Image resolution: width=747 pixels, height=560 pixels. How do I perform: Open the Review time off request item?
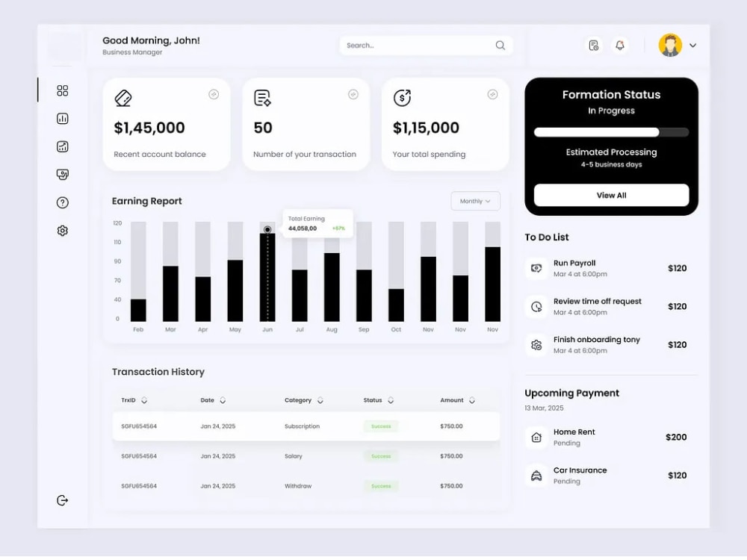pyautogui.click(x=606, y=307)
